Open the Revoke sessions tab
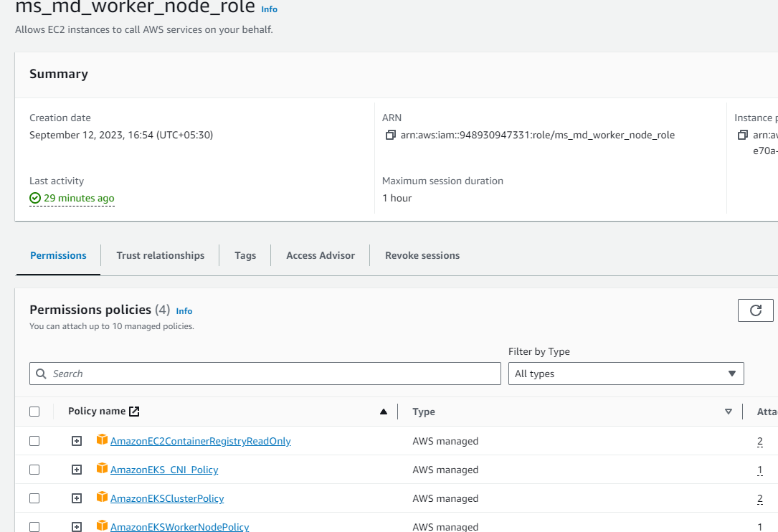The height and width of the screenshot is (532, 778). tap(422, 255)
